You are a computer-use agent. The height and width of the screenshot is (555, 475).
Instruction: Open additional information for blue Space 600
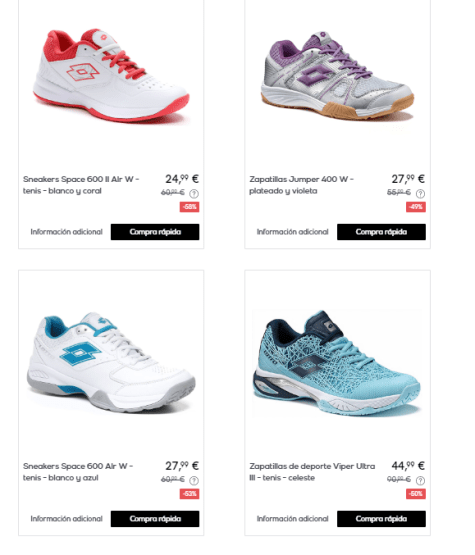[66, 519]
